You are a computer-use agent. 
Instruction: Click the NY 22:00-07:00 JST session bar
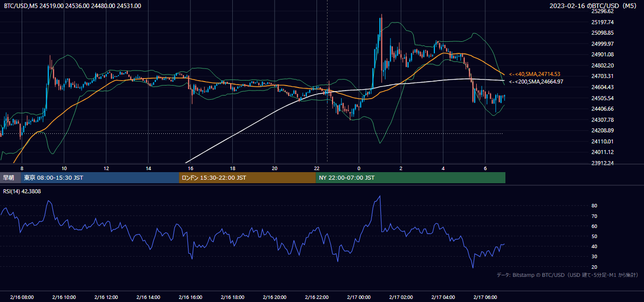pyautogui.click(x=411, y=178)
